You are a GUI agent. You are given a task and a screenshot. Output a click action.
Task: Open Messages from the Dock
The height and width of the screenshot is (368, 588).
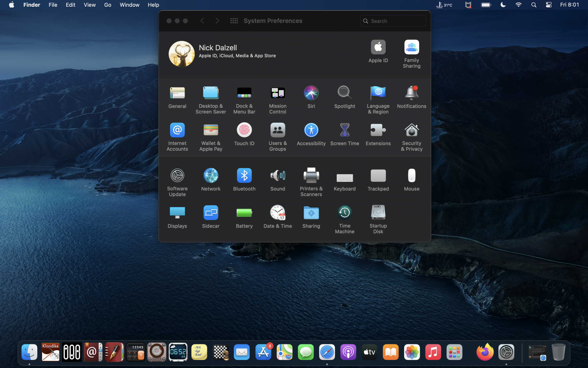coord(306,352)
